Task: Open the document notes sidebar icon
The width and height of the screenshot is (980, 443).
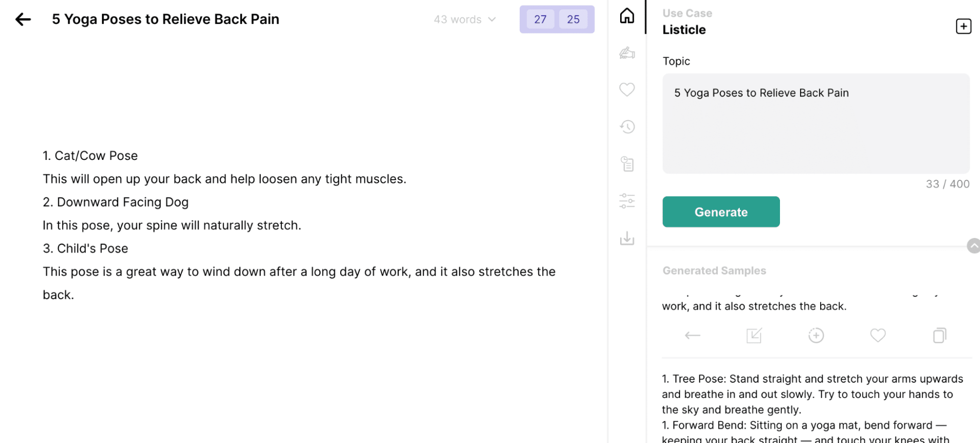Action: tap(627, 164)
